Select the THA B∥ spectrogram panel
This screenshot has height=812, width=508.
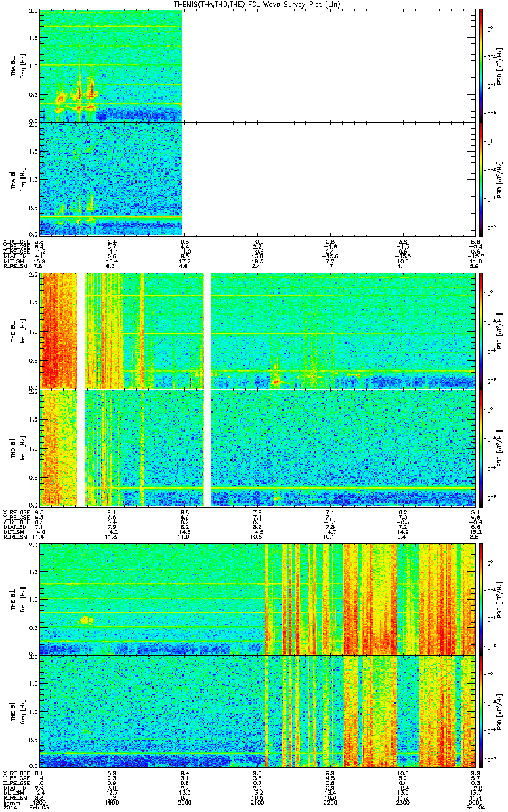(258, 178)
